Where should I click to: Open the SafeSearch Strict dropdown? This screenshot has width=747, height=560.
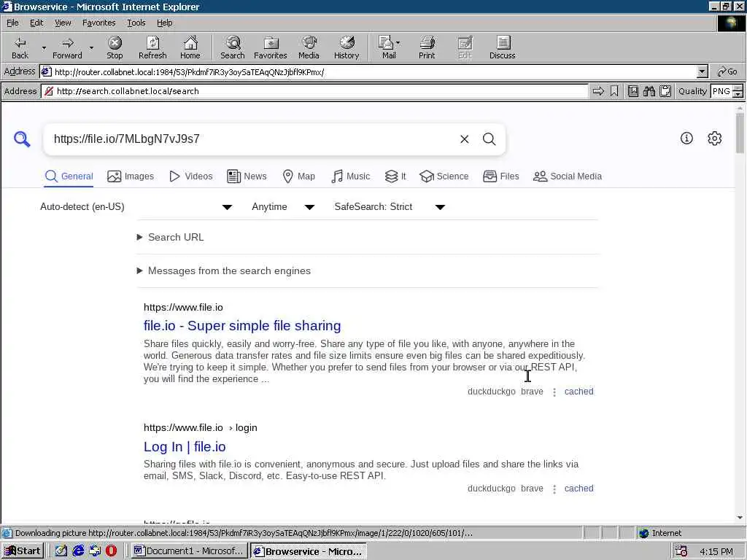[x=390, y=206]
